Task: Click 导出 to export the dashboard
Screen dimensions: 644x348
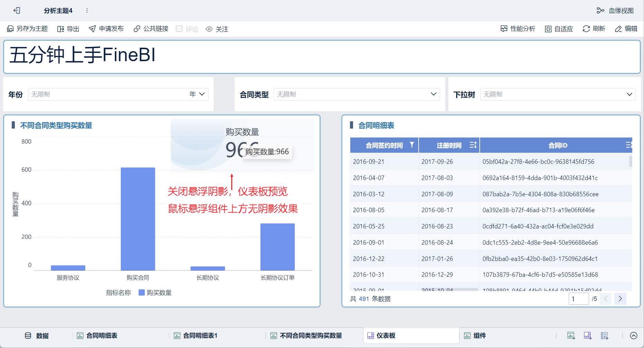Action: point(68,29)
